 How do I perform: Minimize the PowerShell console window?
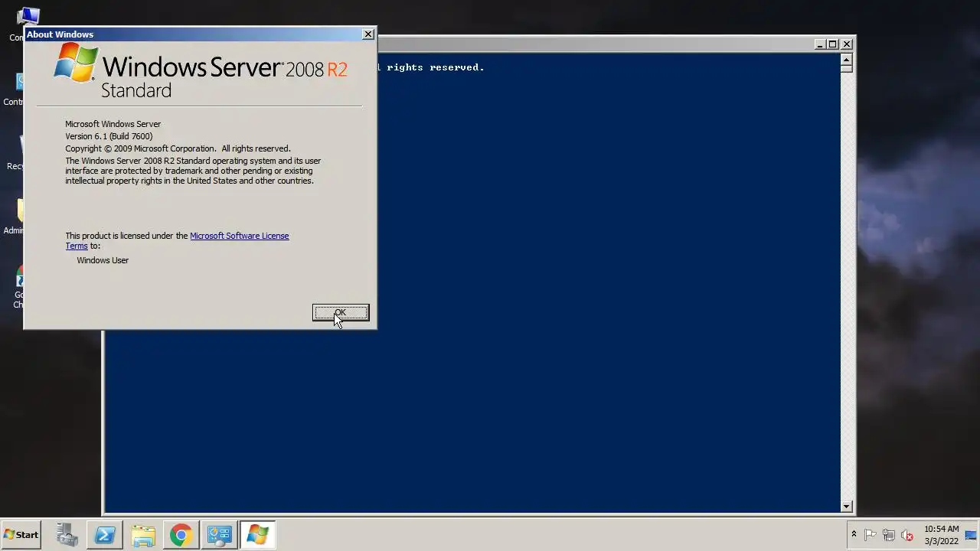tap(819, 44)
